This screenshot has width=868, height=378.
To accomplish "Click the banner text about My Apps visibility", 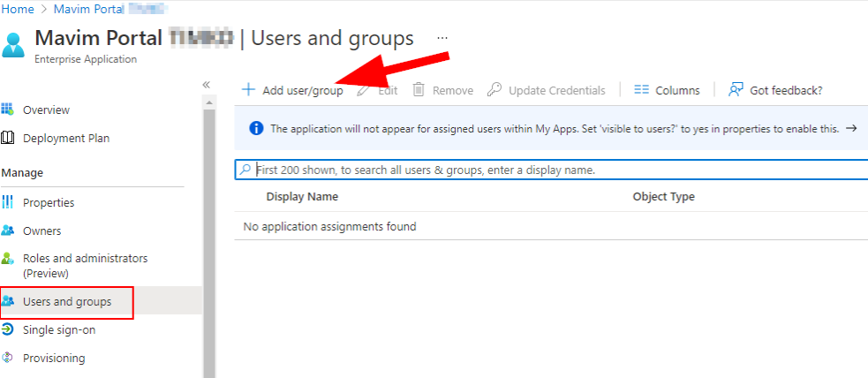I will tap(555, 129).
